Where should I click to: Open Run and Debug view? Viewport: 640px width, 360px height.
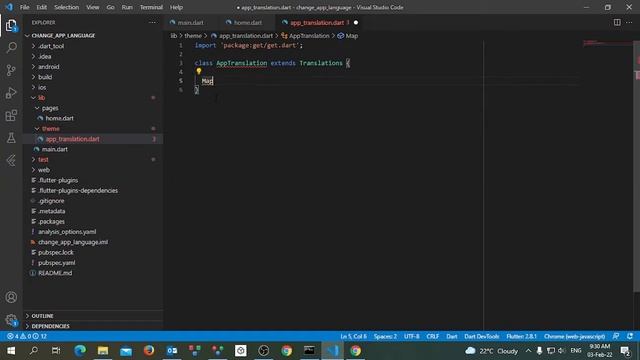coord(11,93)
